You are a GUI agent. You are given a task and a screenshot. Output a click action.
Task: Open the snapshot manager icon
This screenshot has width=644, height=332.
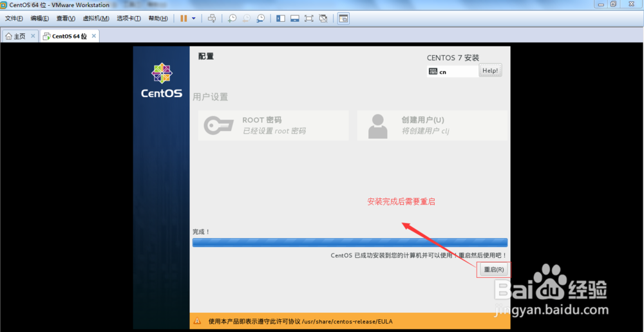click(260, 19)
